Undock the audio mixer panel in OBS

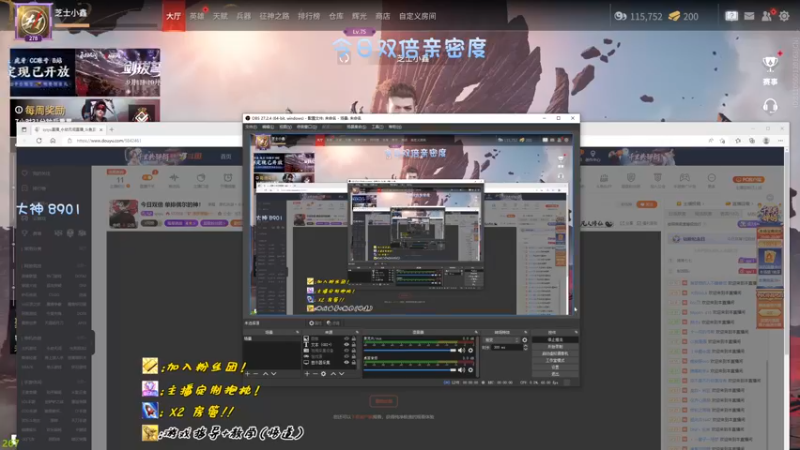point(476,332)
